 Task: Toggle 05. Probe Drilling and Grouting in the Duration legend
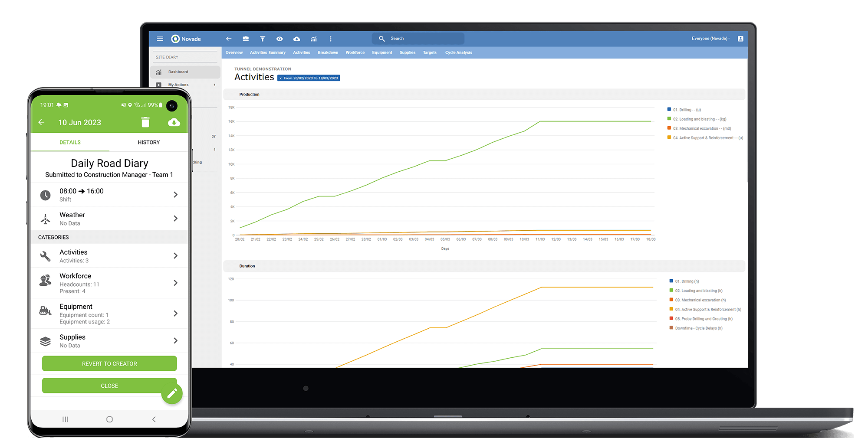(703, 318)
